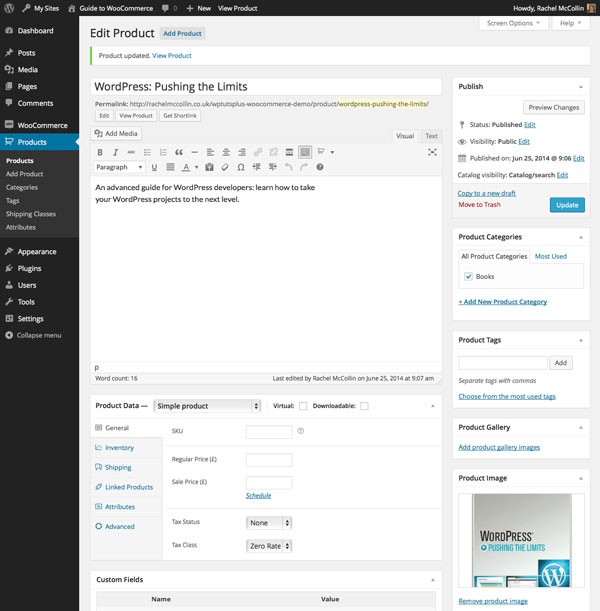Redo the last edit

click(304, 167)
